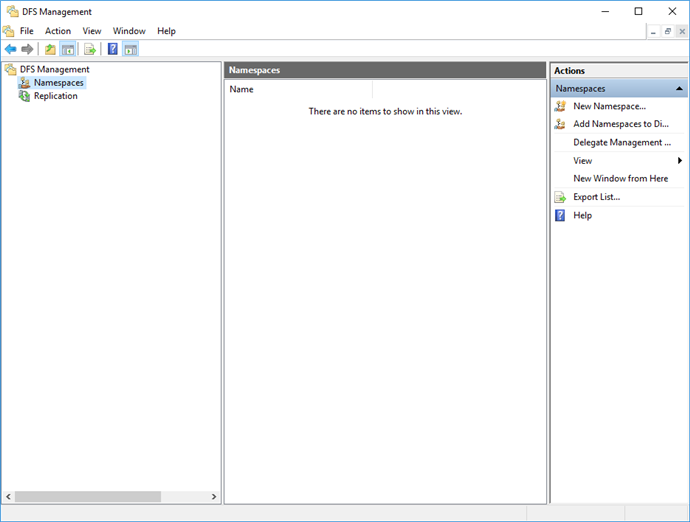The image size is (690, 522).
Task: Click the Namespaces center pane header
Action: click(x=385, y=70)
